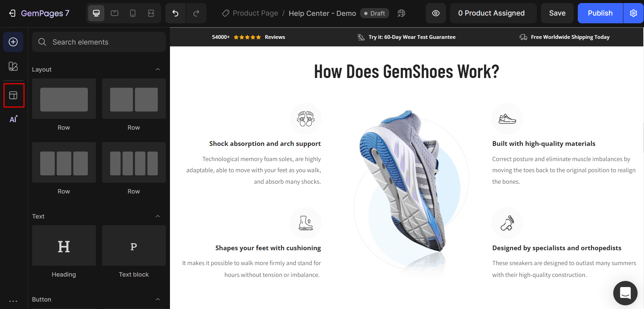The height and width of the screenshot is (309, 644).
Task: Undo the last change
Action: pos(175,13)
